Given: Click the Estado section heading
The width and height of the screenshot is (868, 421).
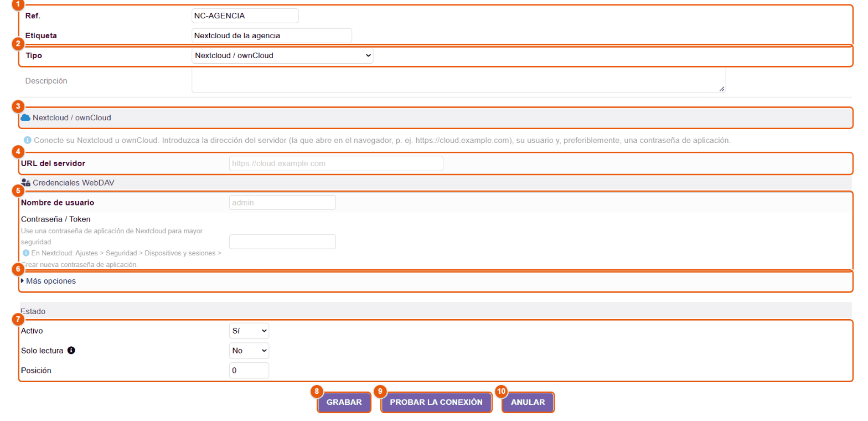Looking at the screenshot, I should coord(33,311).
